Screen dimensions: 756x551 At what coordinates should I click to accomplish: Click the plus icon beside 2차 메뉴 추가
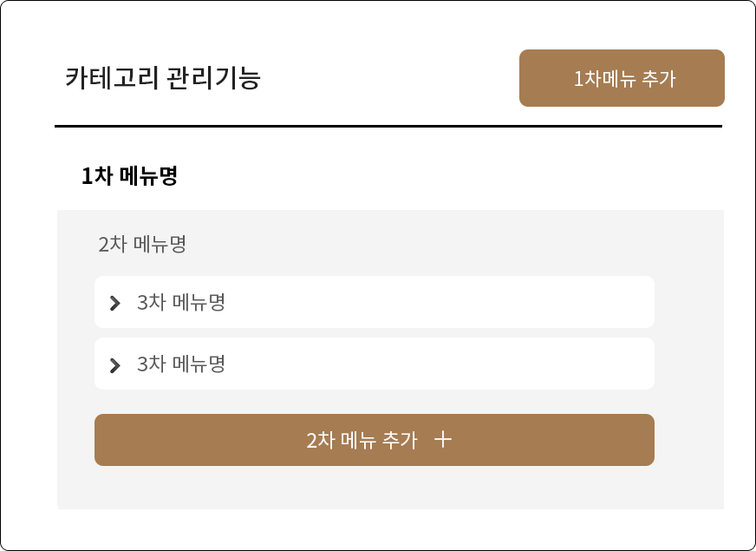(443, 440)
